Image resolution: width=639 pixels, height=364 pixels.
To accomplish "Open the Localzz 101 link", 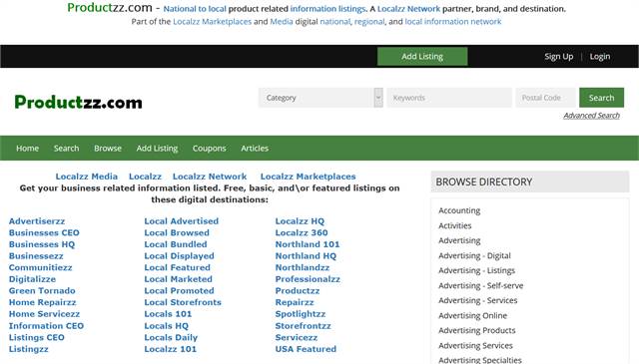I will tap(171, 349).
